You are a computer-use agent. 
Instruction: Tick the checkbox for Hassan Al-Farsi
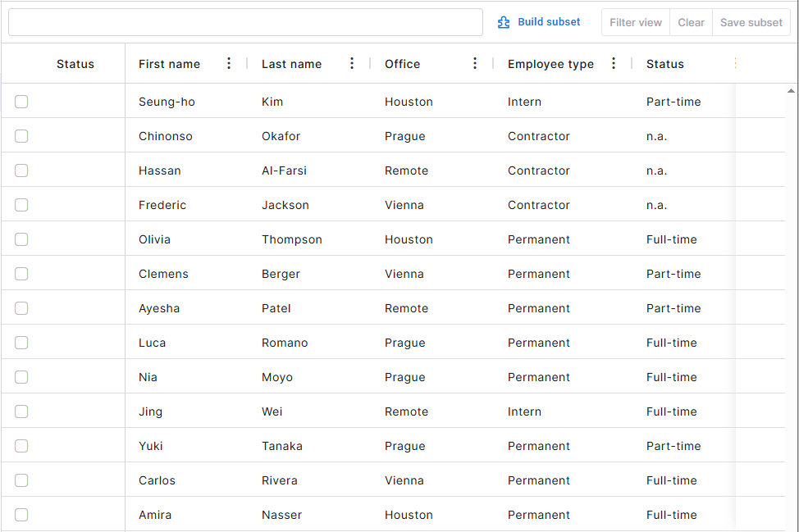coord(21,171)
